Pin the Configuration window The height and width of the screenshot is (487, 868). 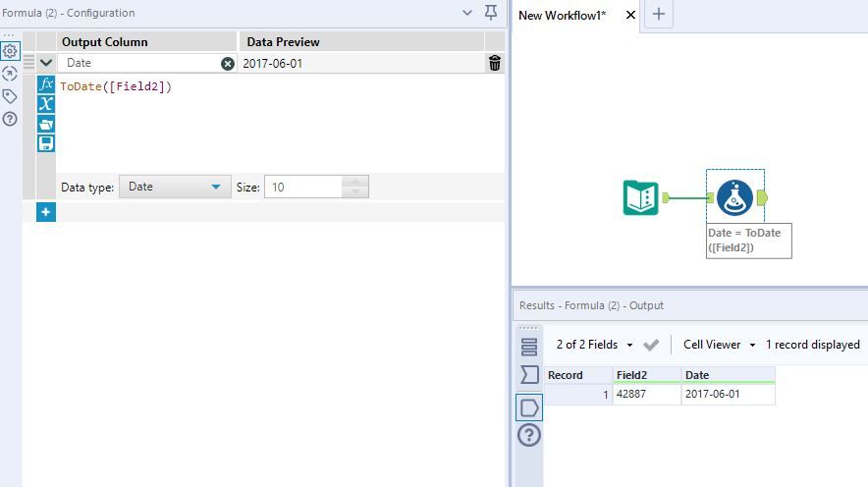491,12
